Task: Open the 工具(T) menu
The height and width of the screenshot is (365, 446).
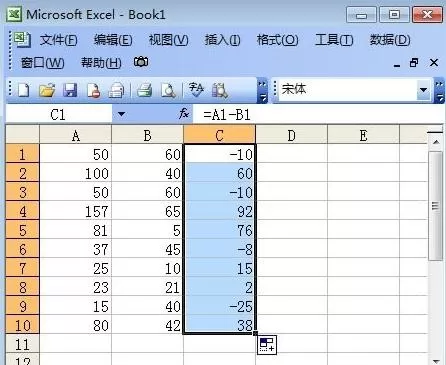Action: point(334,40)
